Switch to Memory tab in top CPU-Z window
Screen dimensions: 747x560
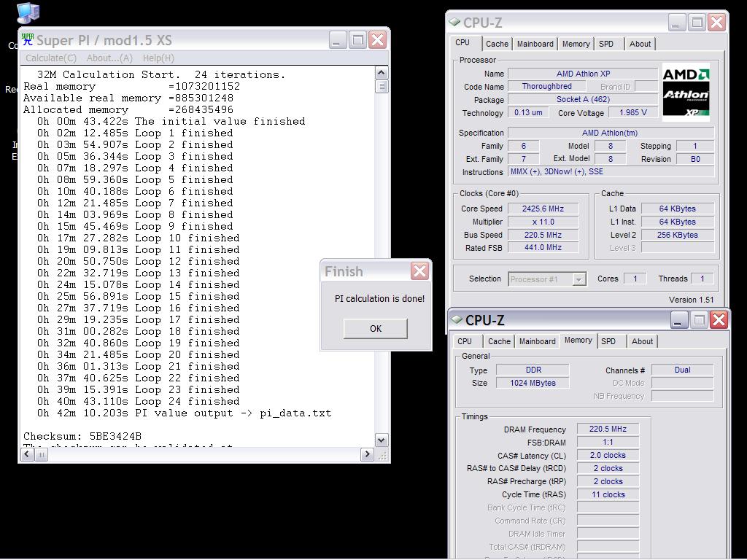point(576,44)
